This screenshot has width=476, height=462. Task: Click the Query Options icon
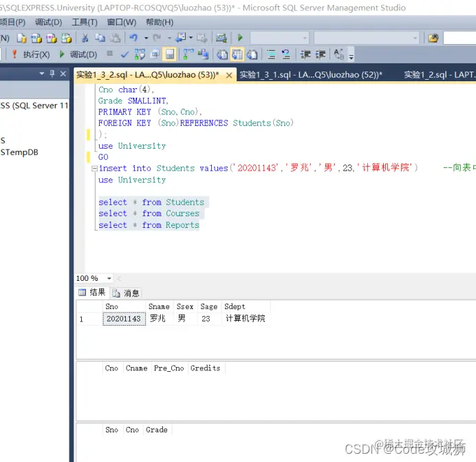pyautogui.click(x=155, y=54)
